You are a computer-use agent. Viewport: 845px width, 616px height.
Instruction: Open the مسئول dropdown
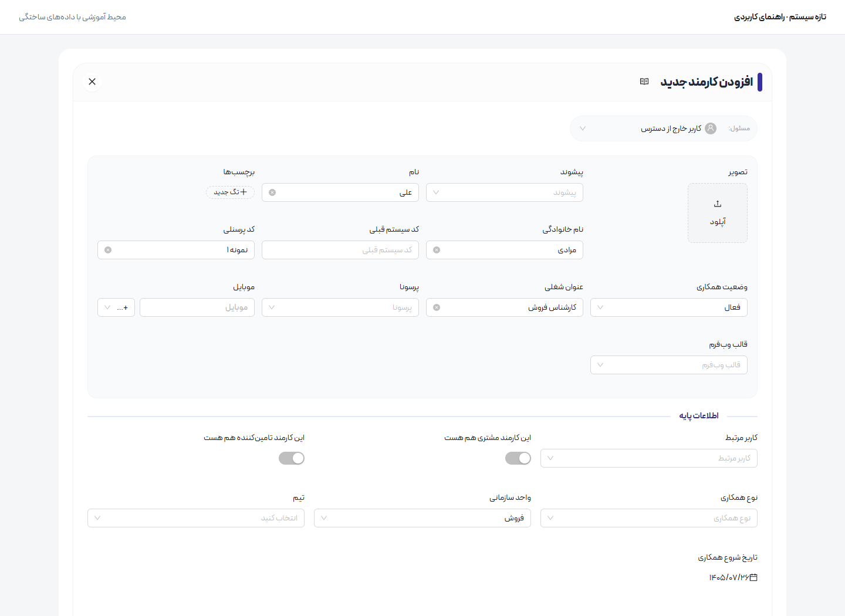664,128
